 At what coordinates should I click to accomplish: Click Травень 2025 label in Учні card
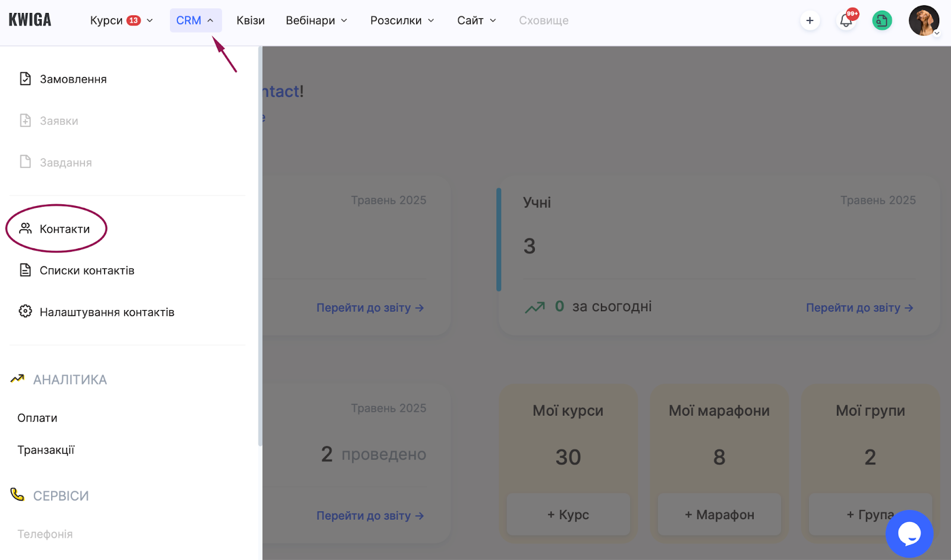(878, 200)
